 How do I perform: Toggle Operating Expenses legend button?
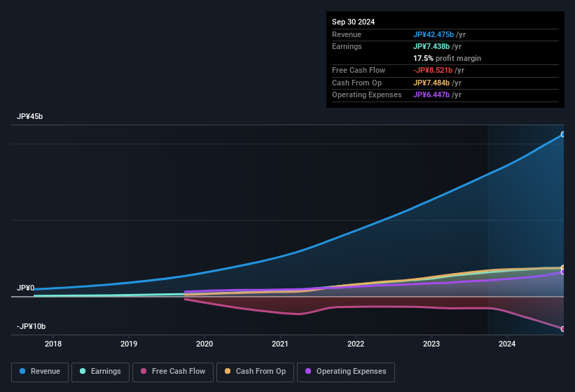[x=345, y=372]
